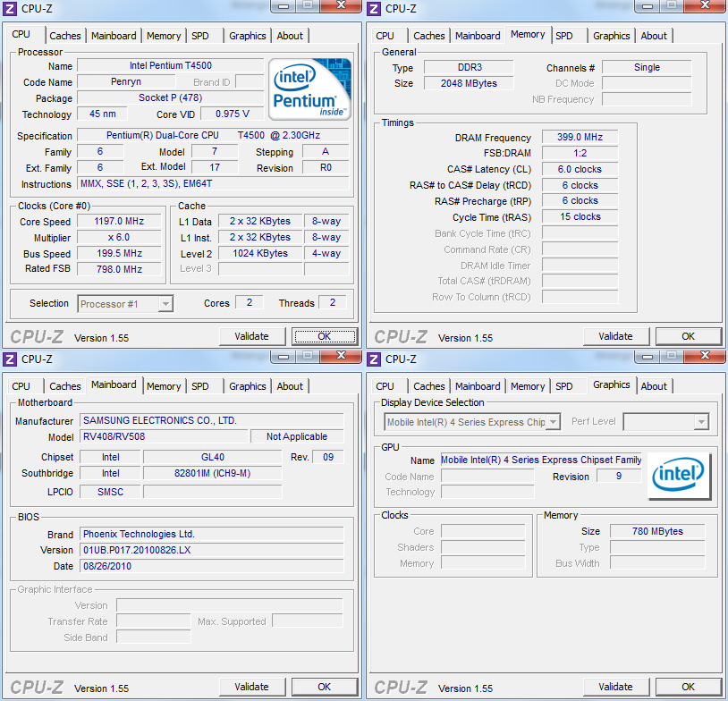The image size is (728, 701).
Task: Click the graphics Memory Size 780 MBytes
Action: [x=657, y=531]
